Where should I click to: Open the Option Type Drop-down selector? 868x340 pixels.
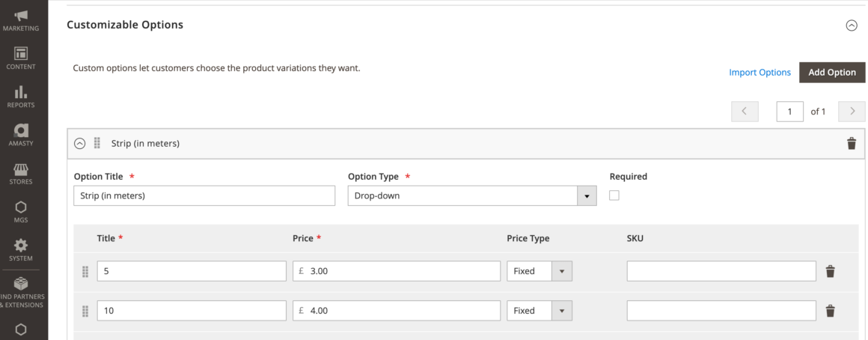pos(472,195)
